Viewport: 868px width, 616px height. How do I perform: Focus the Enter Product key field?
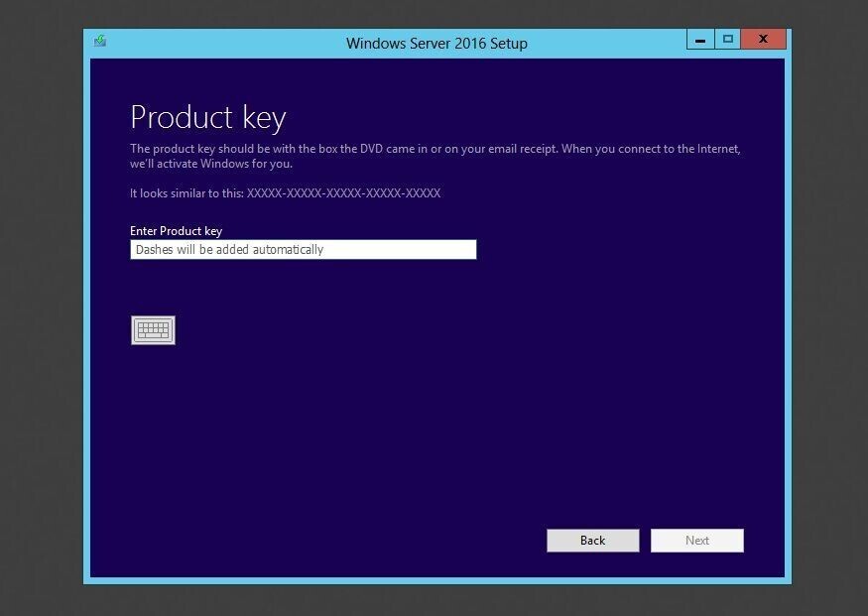tap(304, 250)
